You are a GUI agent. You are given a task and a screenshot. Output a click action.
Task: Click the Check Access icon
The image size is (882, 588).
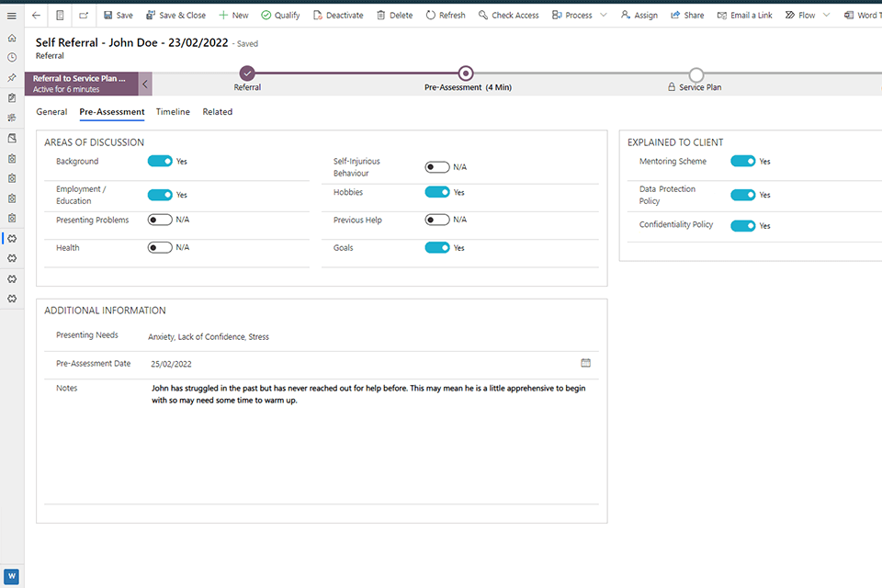483,16
